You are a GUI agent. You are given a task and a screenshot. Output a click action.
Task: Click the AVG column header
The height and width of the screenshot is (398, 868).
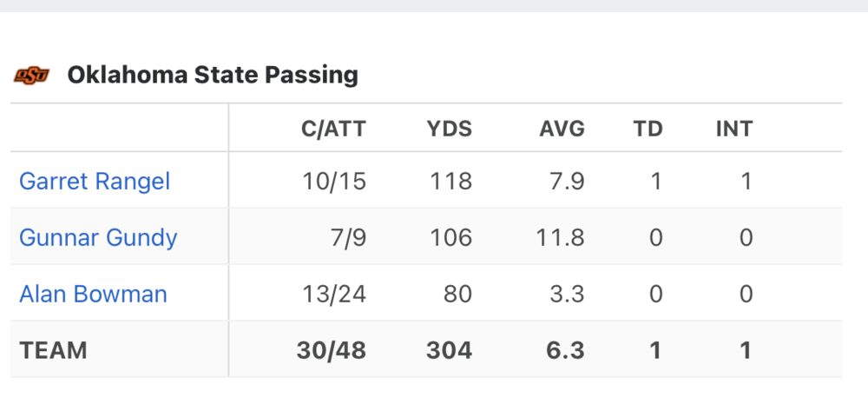coord(562,129)
